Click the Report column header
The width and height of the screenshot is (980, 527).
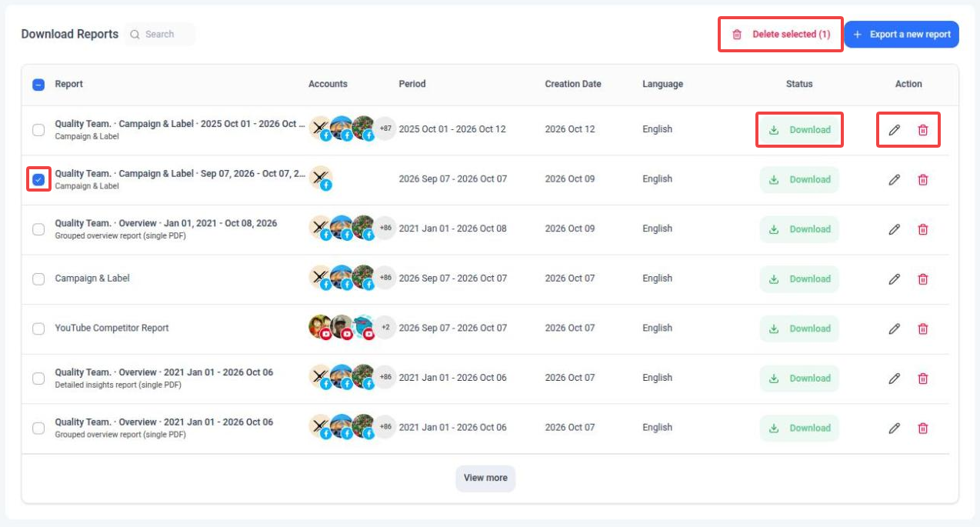tap(69, 84)
